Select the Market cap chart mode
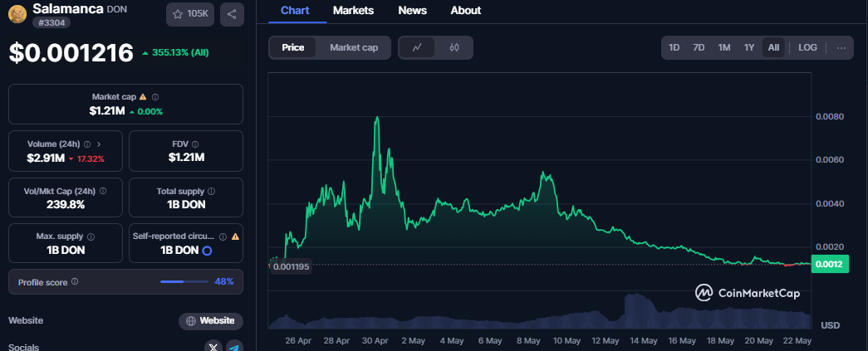This screenshot has width=868, height=351. pos(354,47)
